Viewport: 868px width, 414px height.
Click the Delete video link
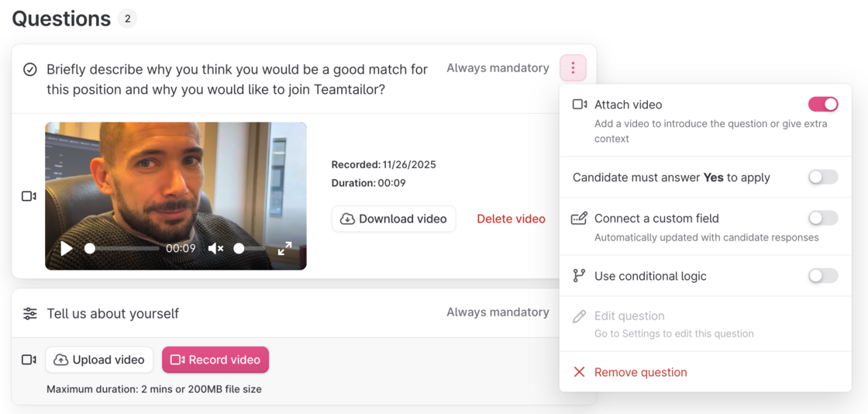[x=511, y=219]
